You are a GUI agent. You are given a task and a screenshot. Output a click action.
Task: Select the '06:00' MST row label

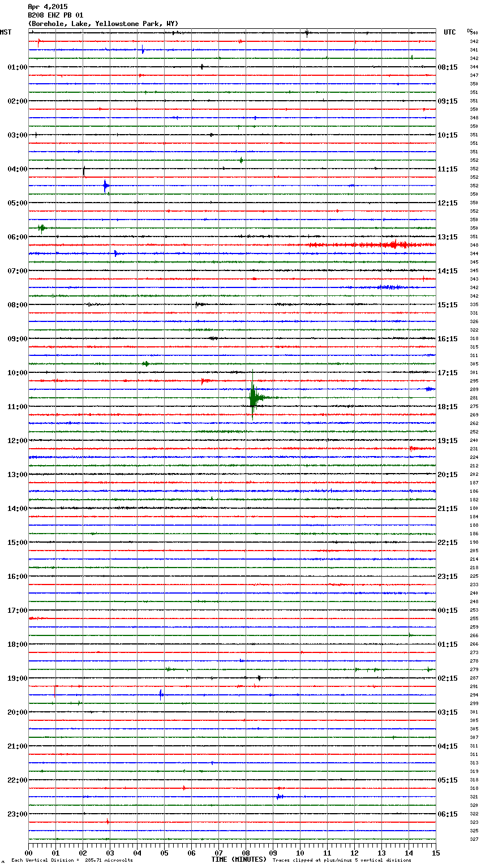pos(18,237)
